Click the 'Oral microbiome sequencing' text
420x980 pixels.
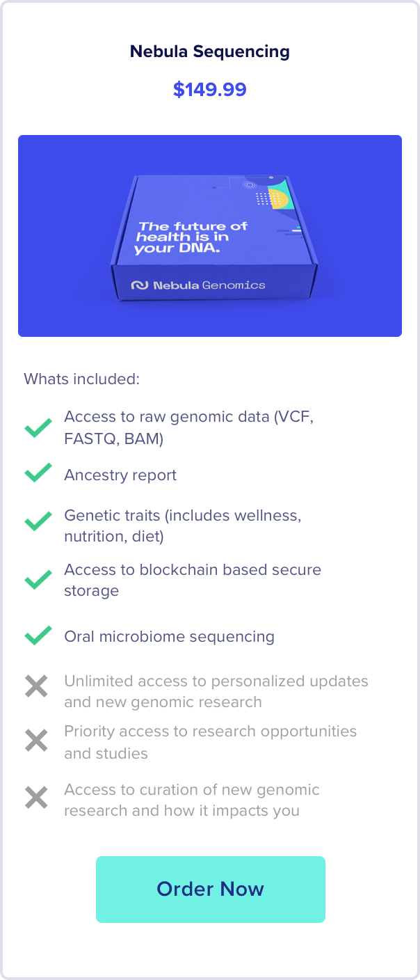pyautogui.click(x=169, y=637)
